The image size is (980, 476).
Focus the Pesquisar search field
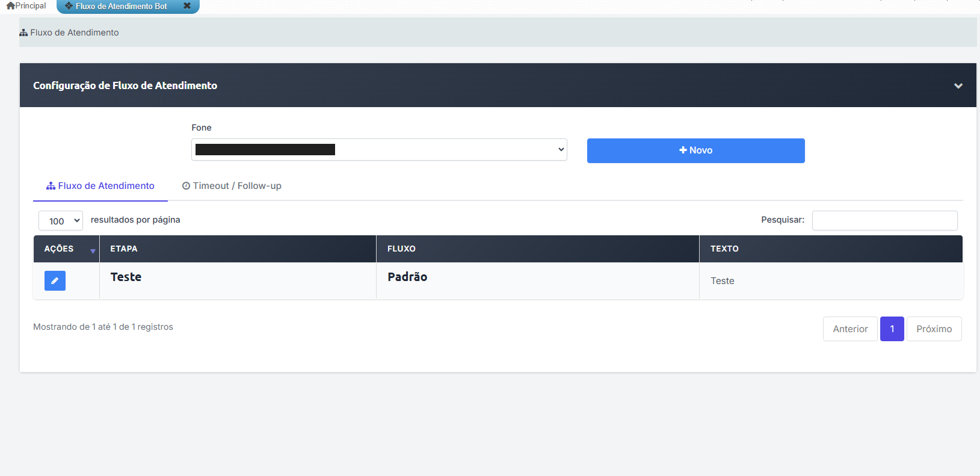[884, 220]
